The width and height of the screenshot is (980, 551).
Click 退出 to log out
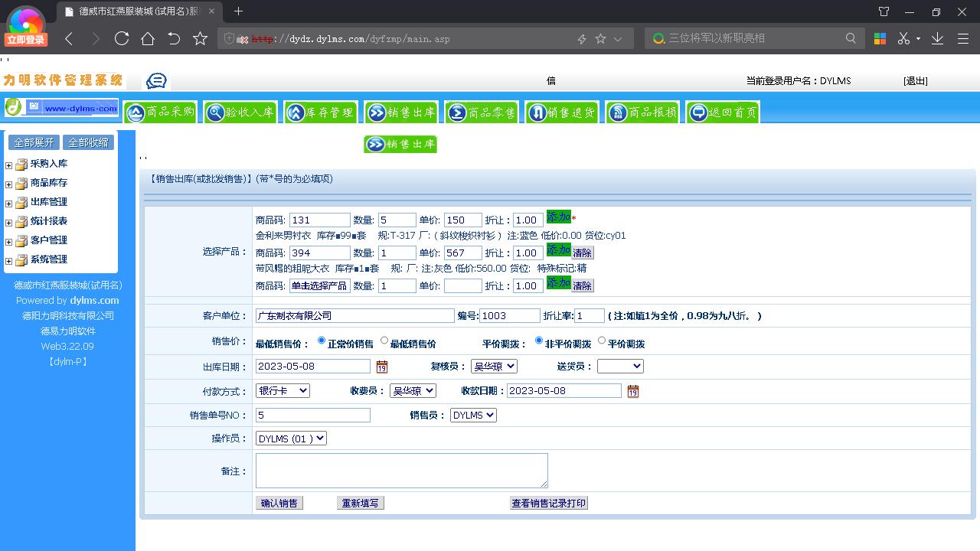tap(913, 80)
